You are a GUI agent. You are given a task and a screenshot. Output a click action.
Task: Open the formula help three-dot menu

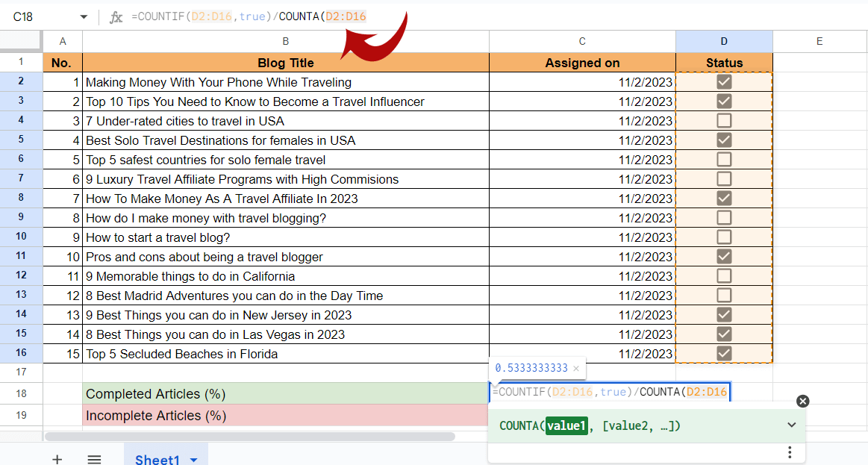click(790, 452)
